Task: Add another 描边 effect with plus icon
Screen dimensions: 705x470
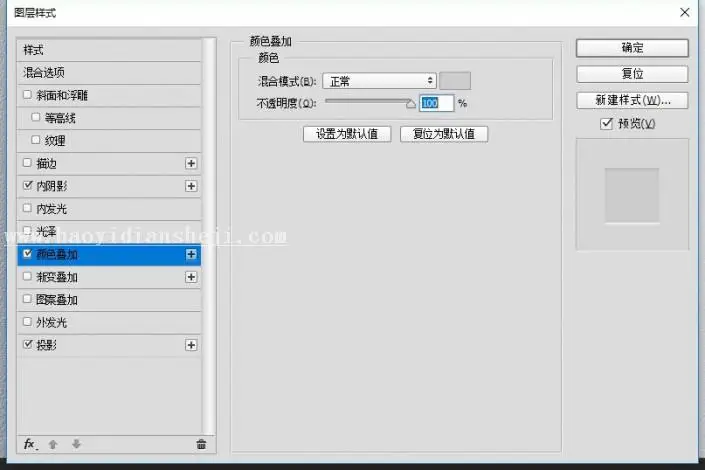Action: (x=191, y=163)
